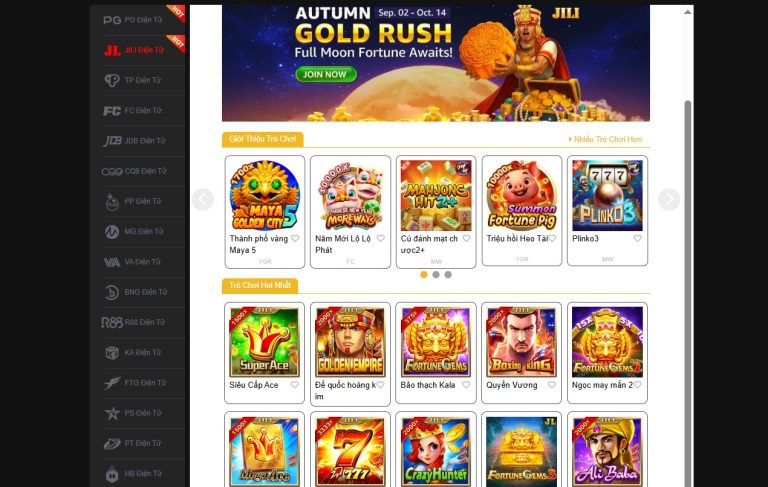Show next games with right carousel arrow
Viewport: 768px width, 487px height.
(669, 199)
